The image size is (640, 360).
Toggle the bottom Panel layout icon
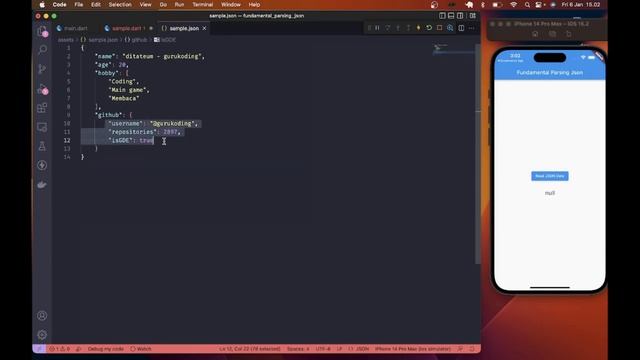tap(451, 16)
